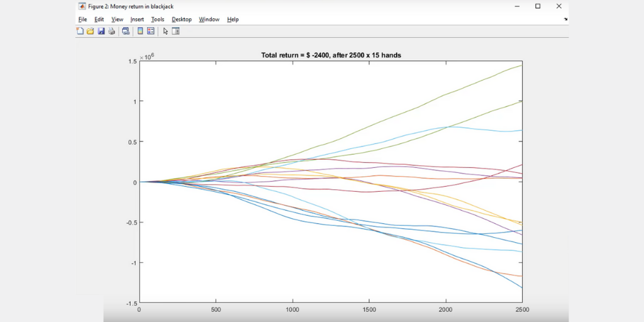This screenshot has width=644, height=322.
Task: Toggle the Edit Plot arrow tool
Action: coord(165,31)
